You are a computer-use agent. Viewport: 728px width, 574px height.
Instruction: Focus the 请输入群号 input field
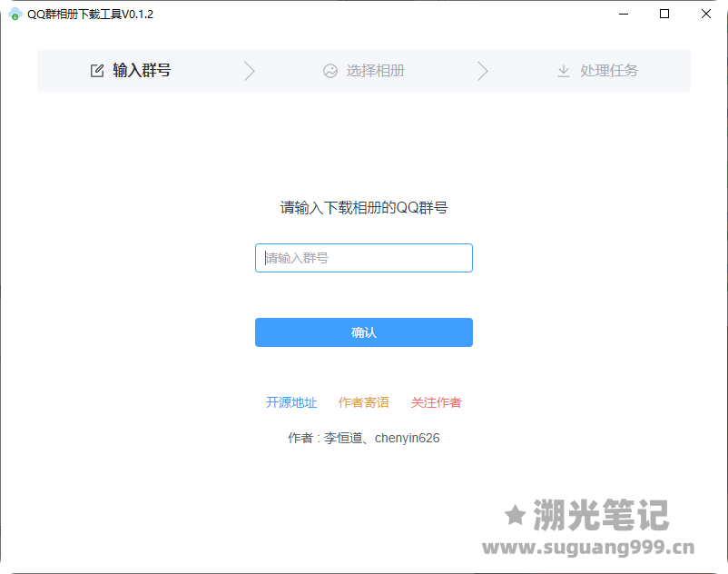tap(364, 258)
